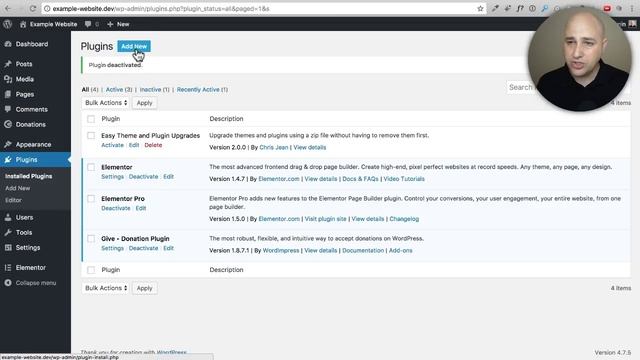Open Elementor plugin Settings link
Viewport: 640px width, 360px height.
tap(112, 177)
